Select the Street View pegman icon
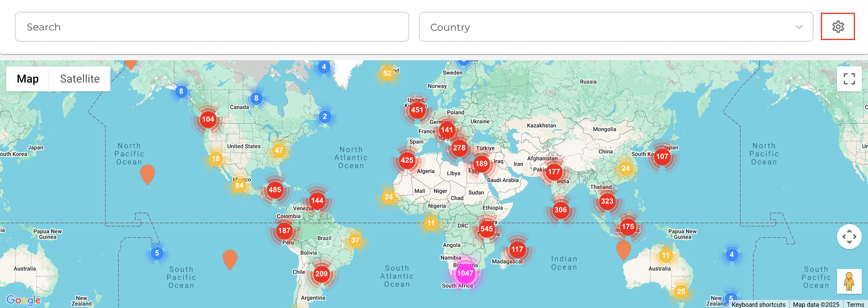This screenshot has width=868, height=308. point(849,281)
